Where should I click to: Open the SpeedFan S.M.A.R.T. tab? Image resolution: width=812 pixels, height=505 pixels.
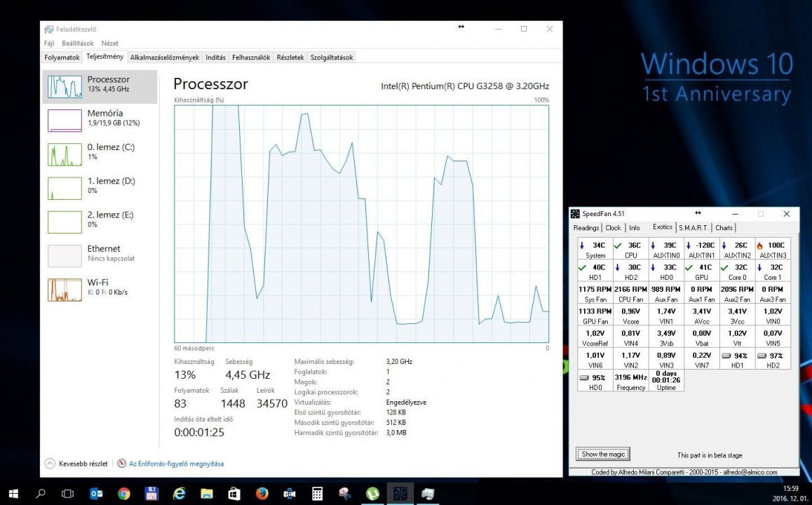pyautogui.click(x=693, y=228)
